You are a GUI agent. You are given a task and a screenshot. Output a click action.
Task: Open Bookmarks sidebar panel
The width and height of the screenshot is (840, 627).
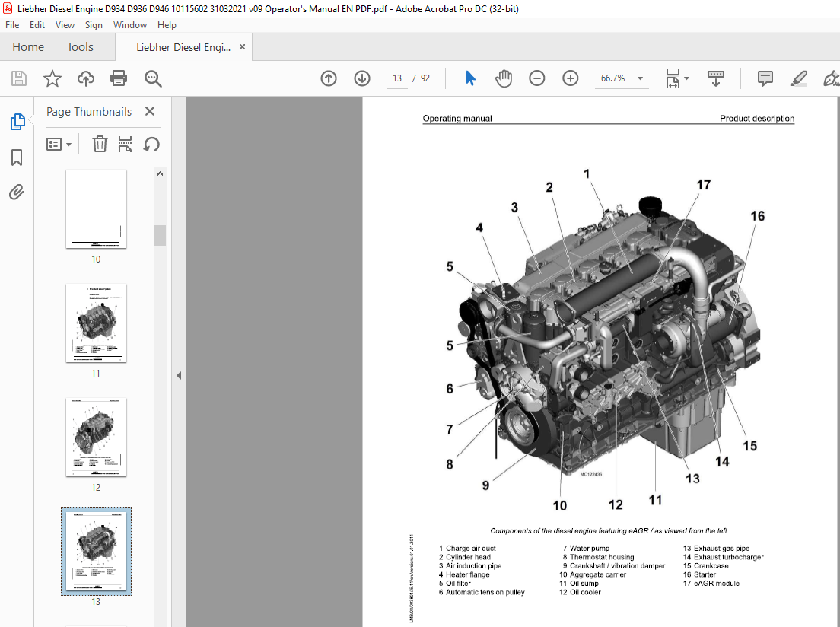(17, 158)
